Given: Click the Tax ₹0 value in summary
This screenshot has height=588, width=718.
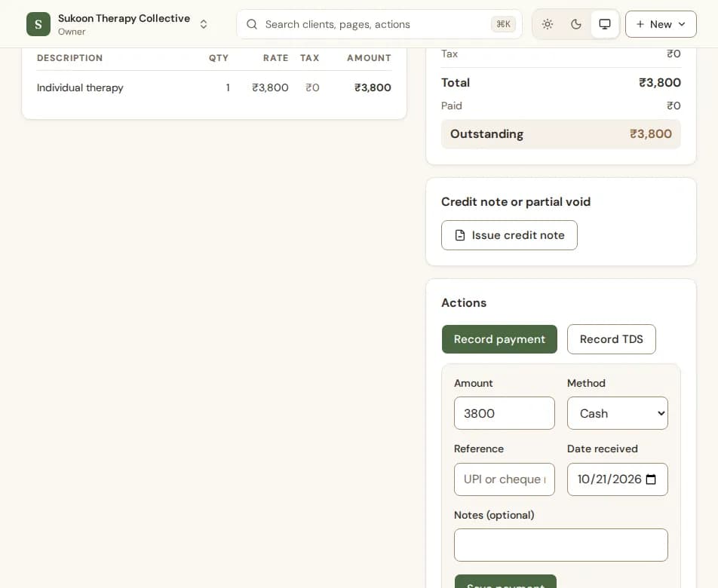Looking at the screenshot, I should coord(674,54).
